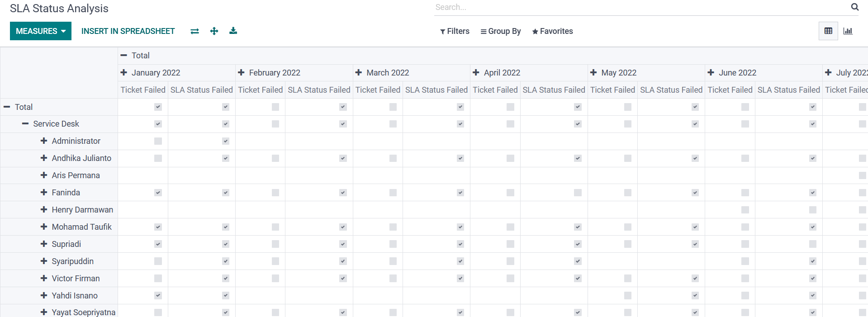Expand the April 2022 column header

[476, 73]
